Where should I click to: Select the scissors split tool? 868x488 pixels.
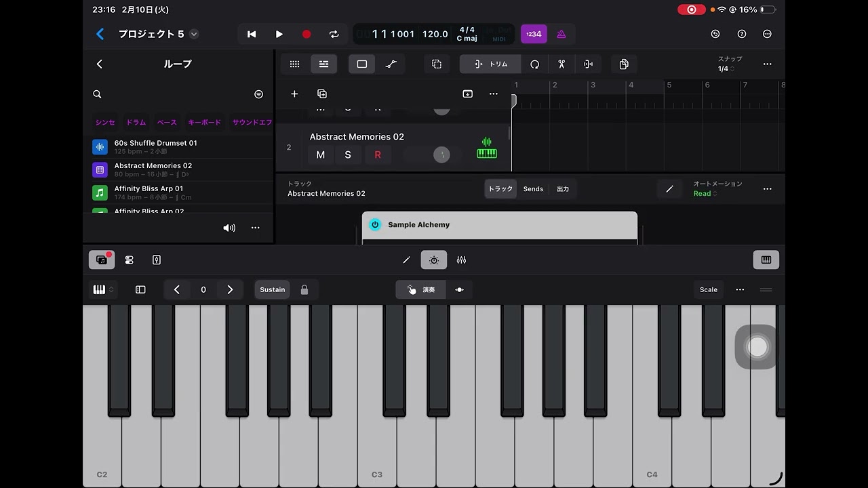pos(561,64)
